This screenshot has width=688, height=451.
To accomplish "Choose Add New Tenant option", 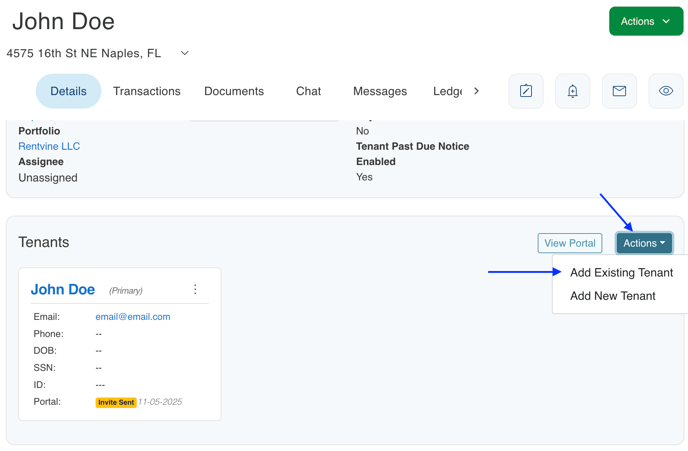I will [612, 296].
